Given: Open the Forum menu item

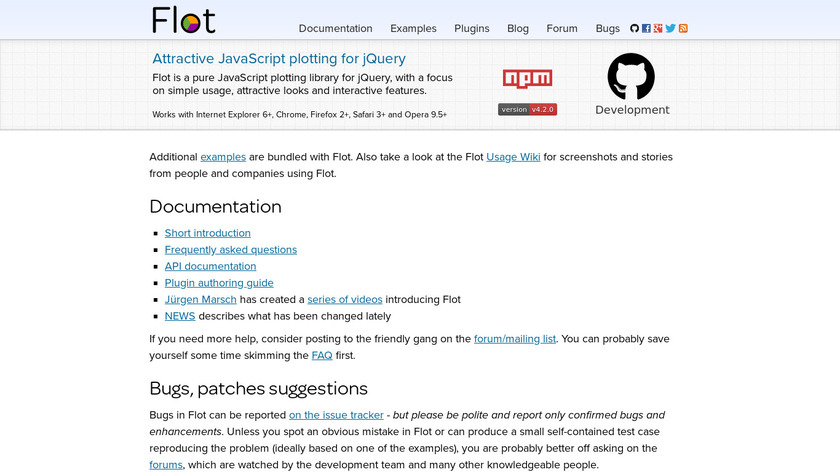Looking at the screenshot, I should click(562, 28).
